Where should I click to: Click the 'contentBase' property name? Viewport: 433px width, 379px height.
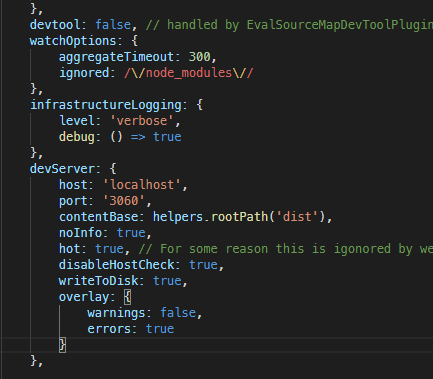coord(98,217)
